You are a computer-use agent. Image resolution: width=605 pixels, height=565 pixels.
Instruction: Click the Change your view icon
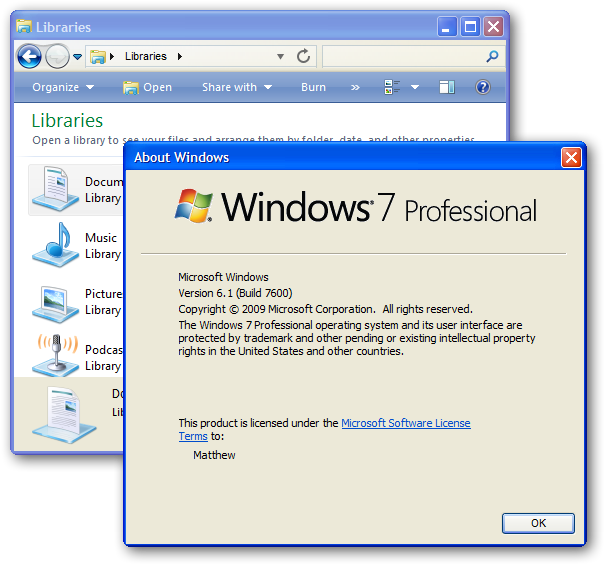point(392,87)
